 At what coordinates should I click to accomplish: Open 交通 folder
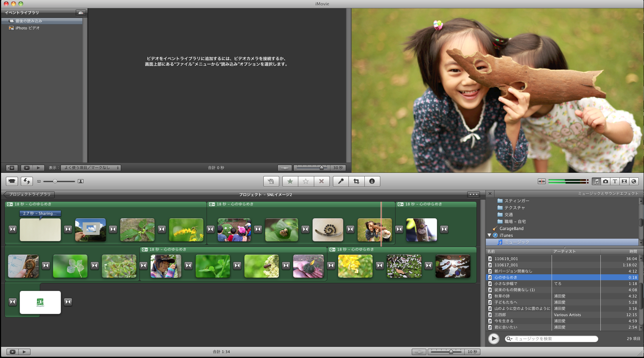click(505, 214)
